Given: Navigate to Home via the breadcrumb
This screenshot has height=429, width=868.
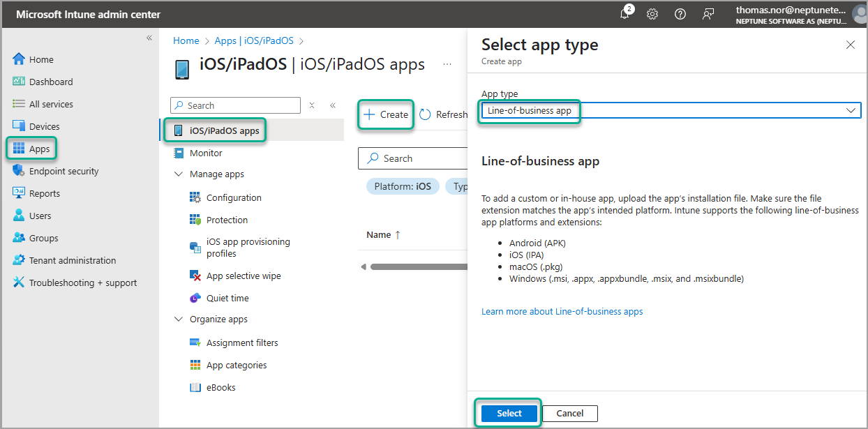Looking at the screenshot, I should pos(186,40).
